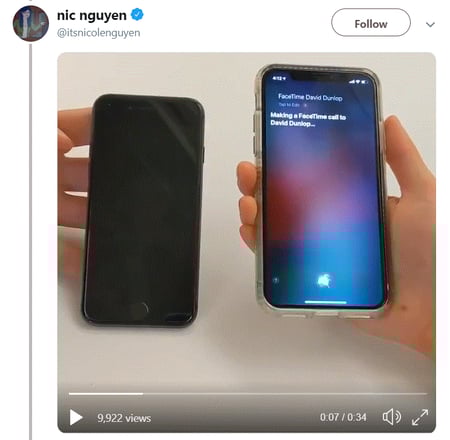Click the FaceTime David Dunlop text in video
The image size is (450, 440).
(310, 97)
